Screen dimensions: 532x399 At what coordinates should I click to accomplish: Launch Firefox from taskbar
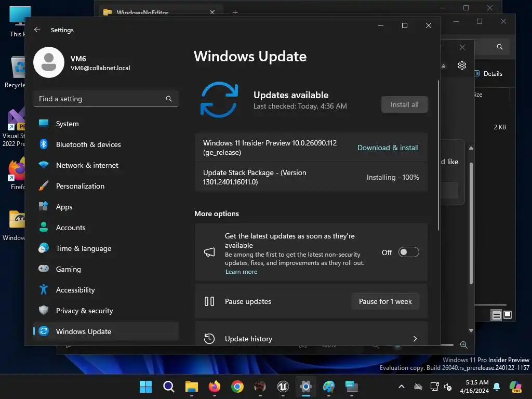coord(215,387)
